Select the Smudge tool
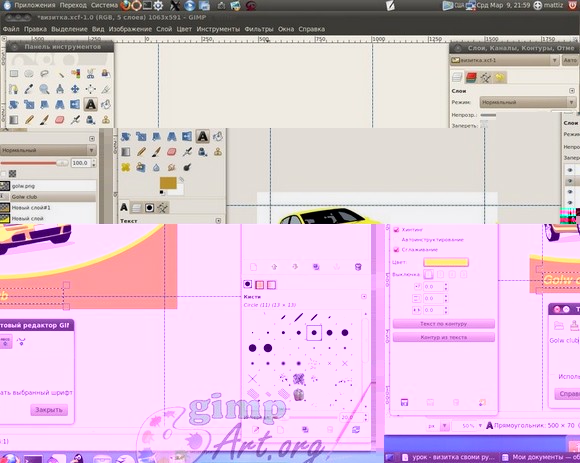Screen dimensions: 580x463 172,167
